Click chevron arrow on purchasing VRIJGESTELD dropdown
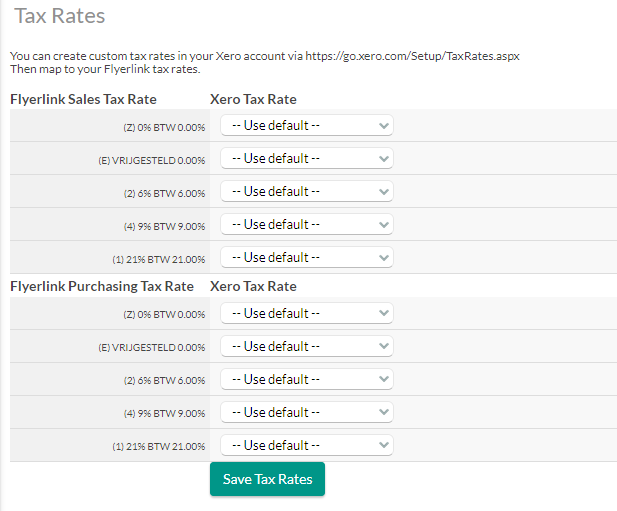The height and width of the screenshot is (511, 617). click(384, 347)
